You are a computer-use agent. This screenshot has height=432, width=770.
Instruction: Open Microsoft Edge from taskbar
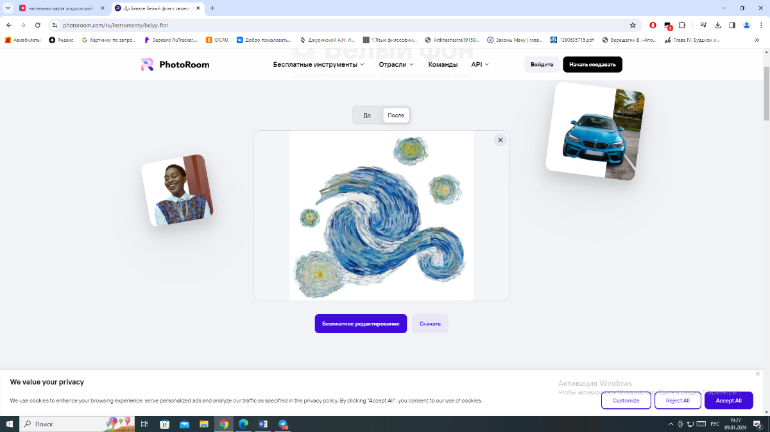coord(244,424)
